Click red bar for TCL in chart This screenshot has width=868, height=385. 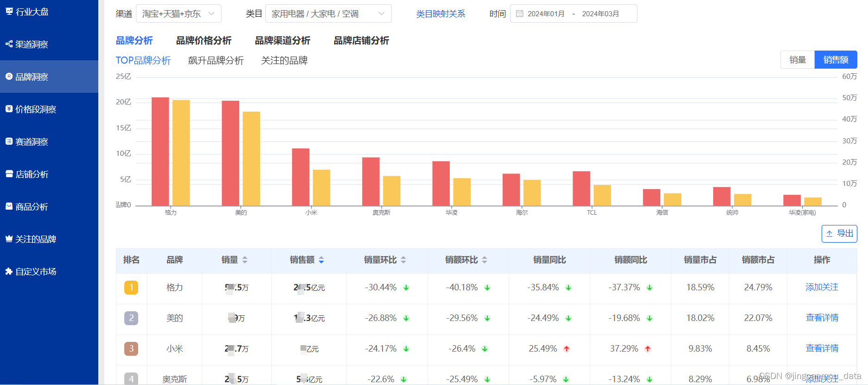tap(581, 188)
